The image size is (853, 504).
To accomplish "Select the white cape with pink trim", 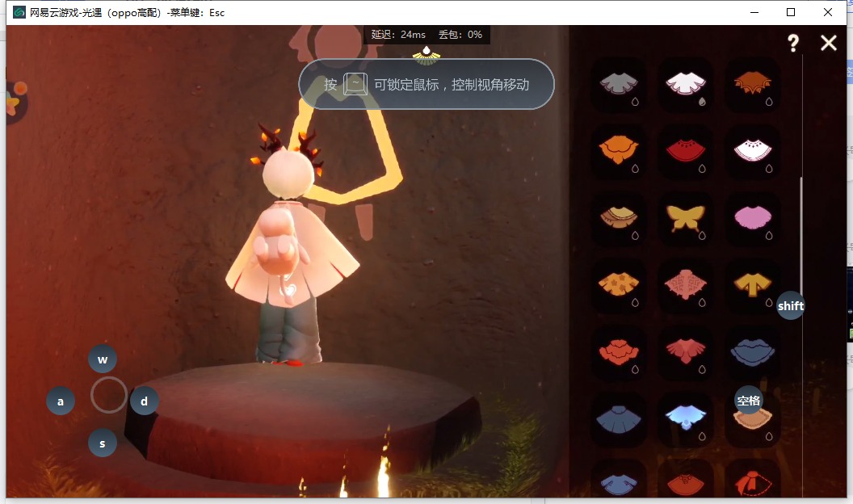I will pos(686,83).
